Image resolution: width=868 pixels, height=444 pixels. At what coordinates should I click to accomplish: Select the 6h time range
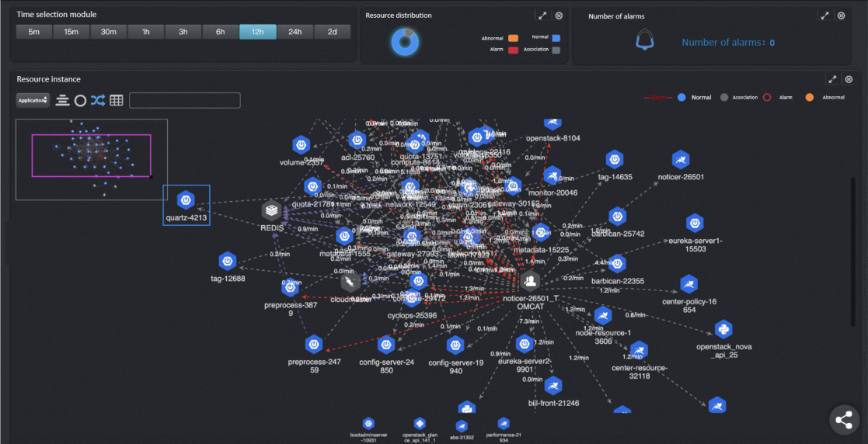(221, 32)
